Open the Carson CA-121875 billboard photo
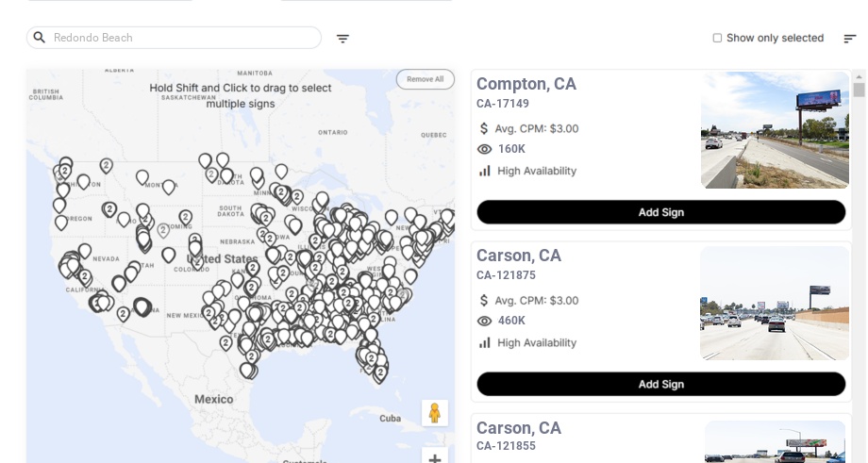 (x=775, y=303)
